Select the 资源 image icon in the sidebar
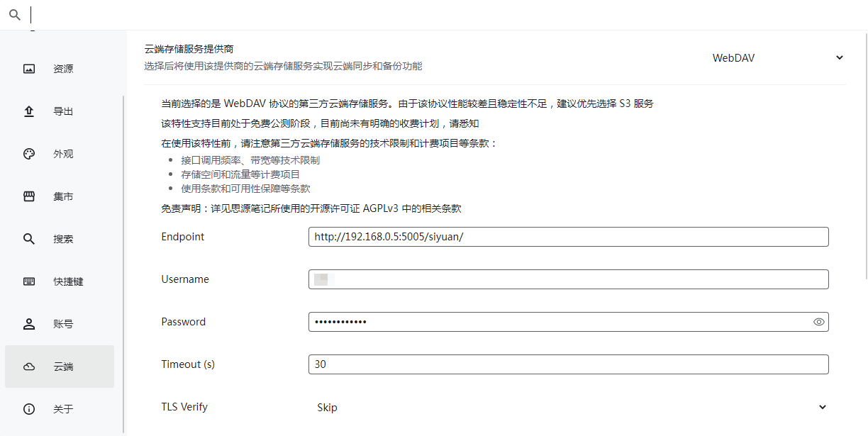The width and height of the screenshot is (868, 436). (x=28, y=69)
